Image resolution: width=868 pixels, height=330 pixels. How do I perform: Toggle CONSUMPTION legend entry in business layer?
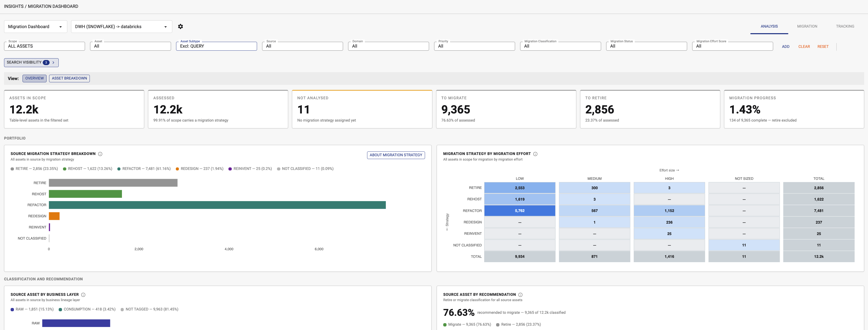click(87, 309)
